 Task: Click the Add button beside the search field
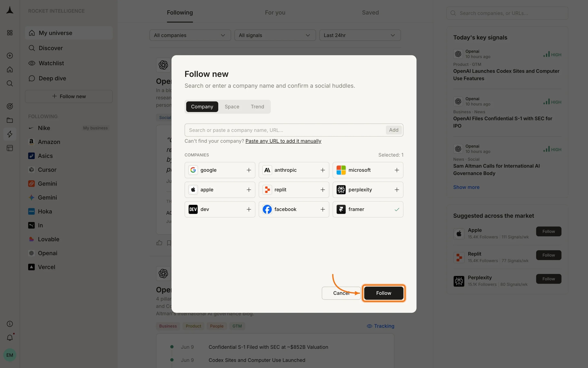[x=393, y=130]
